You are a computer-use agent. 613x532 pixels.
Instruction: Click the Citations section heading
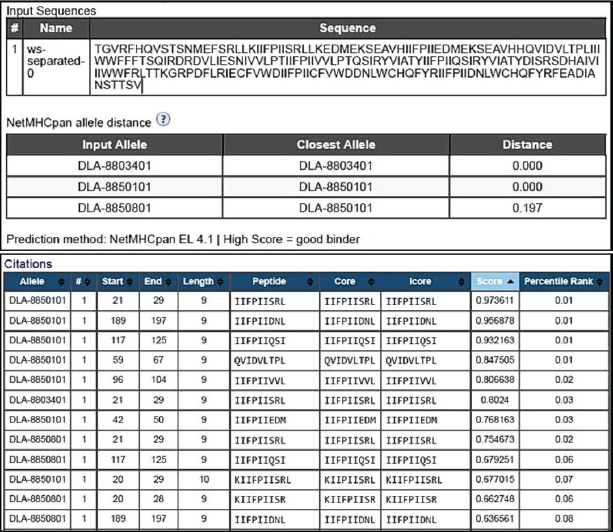pos(33,262)
